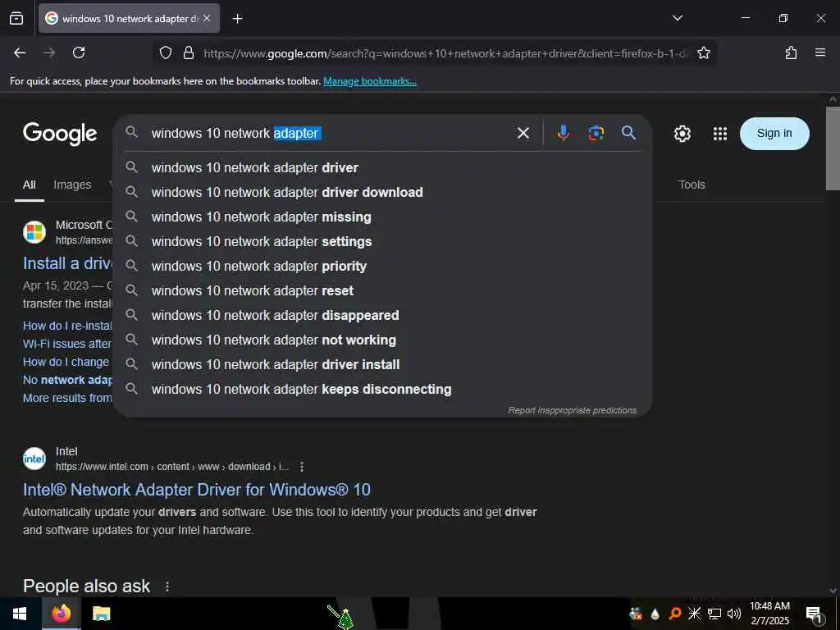Switch to the Images results tab
The image size is (840, 630).
pyautogui.click(x=72, y=185)
